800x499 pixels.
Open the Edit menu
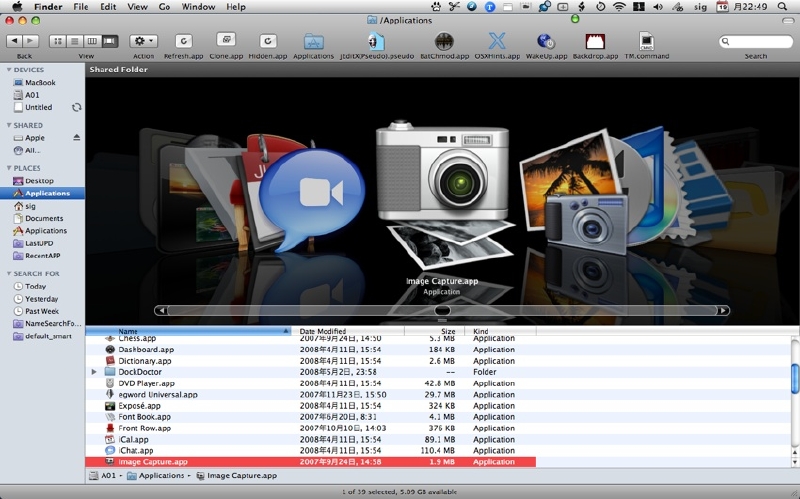108,7
